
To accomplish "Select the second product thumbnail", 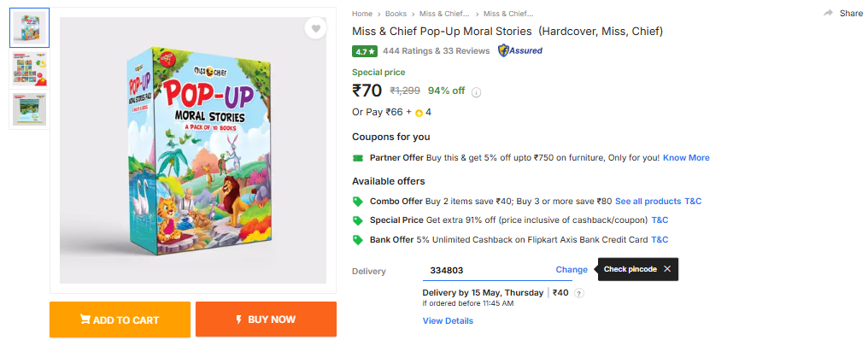I will [x=29, y=69].
